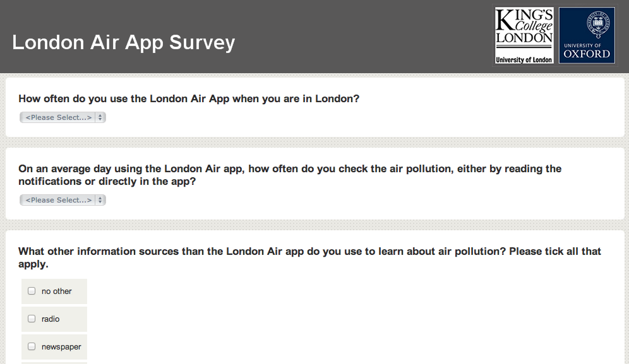The width and height of the screenshot is (629, 364).
Task: Click the "OXFORD" wordmark text
Action: [x=587, y=54]
